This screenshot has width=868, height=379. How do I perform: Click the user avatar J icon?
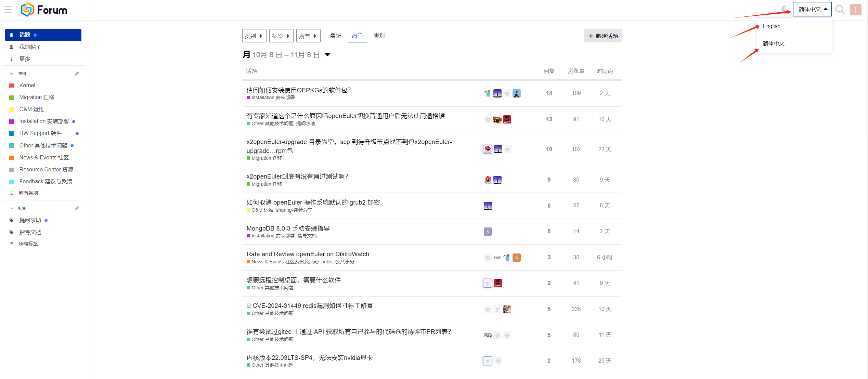pyautogui.click(x=855, y=10)
